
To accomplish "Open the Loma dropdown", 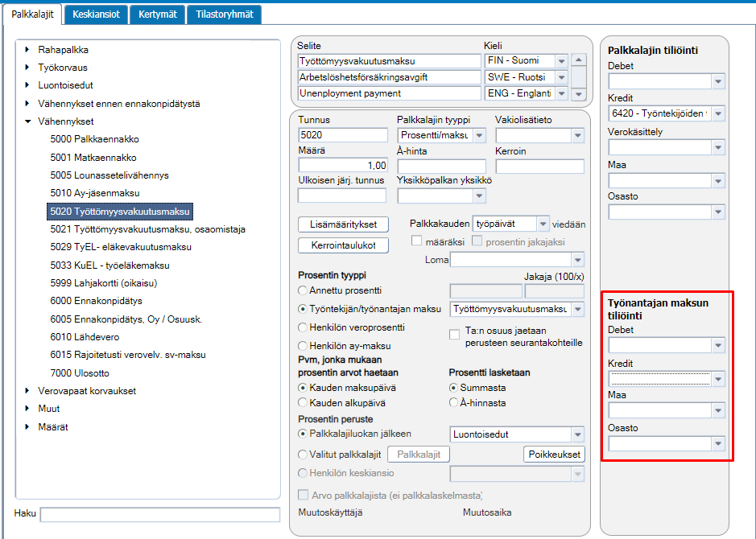I will [x=577, y=260].
